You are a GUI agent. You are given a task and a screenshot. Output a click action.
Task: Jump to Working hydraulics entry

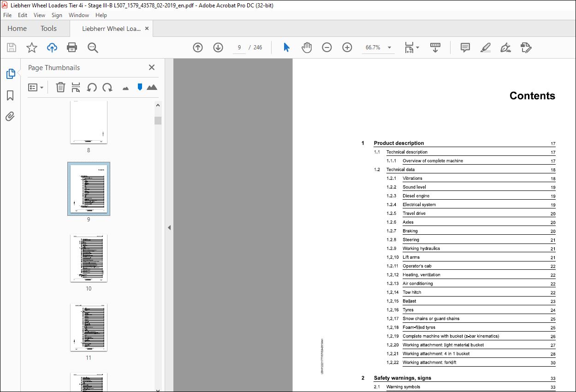pos(421,248)
